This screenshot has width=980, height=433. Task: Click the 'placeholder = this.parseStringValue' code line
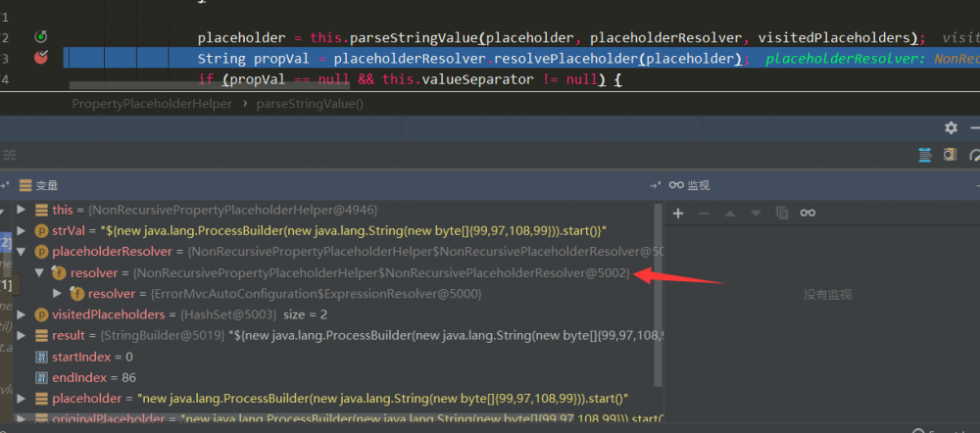pos(562,38)
